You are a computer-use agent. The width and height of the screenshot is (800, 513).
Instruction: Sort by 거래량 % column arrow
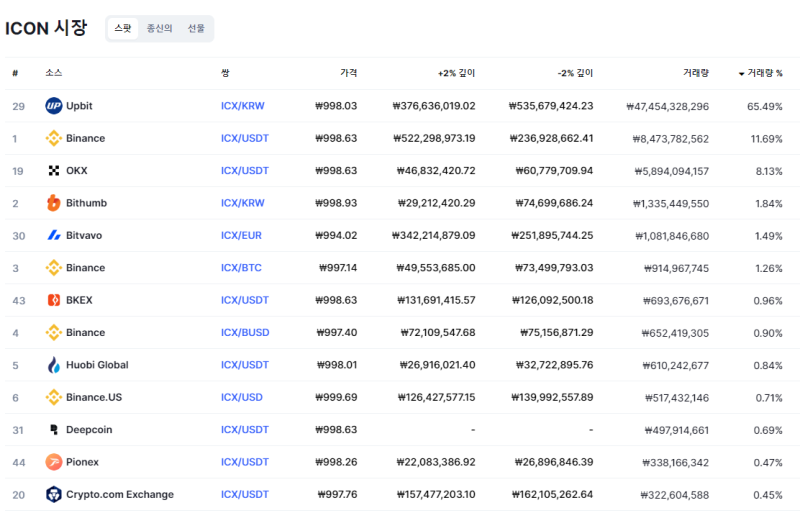[741, 74]
